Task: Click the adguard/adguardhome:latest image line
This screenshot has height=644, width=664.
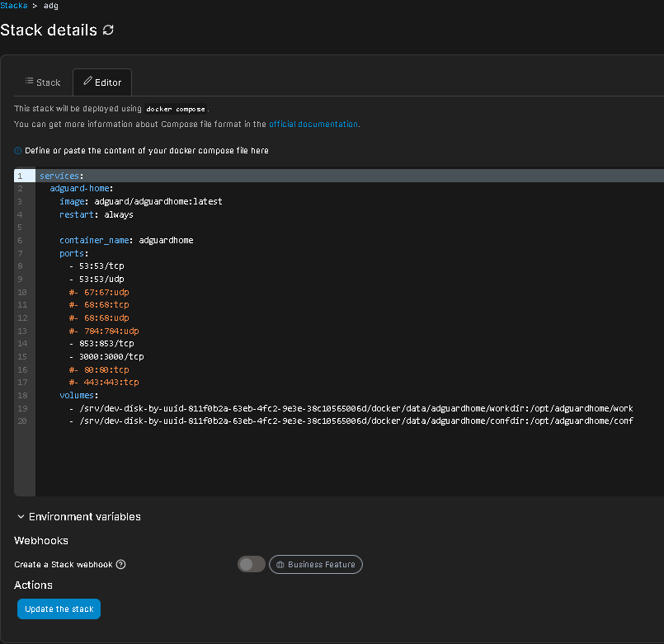Action: click(140, 201)
